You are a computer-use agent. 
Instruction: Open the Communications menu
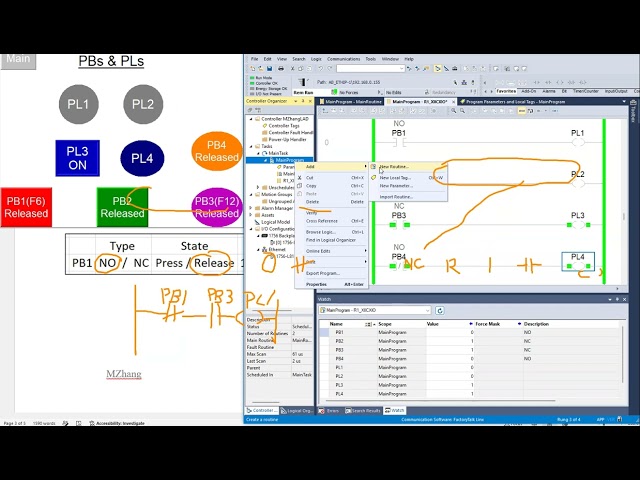click(343, 59)
